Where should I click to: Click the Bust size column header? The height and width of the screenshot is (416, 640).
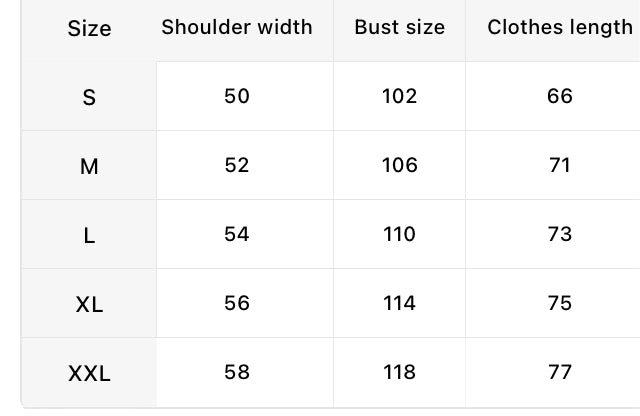(x=400, y=27)
